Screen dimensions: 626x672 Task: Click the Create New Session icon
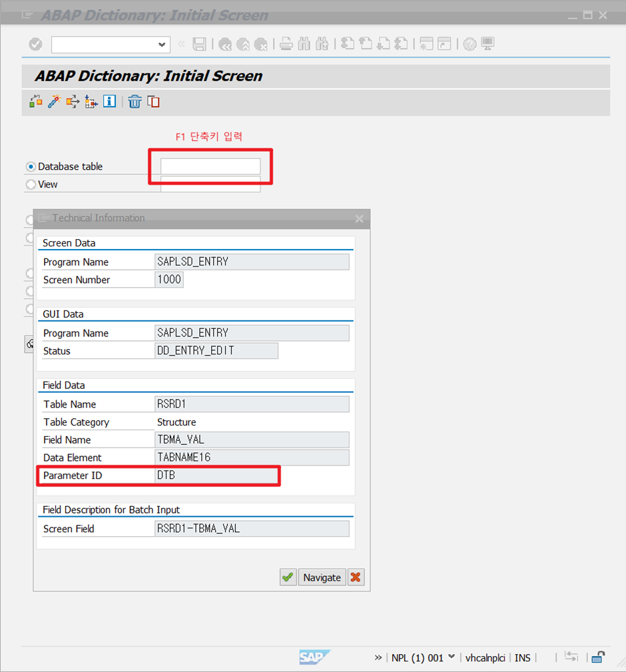(426, 44)
